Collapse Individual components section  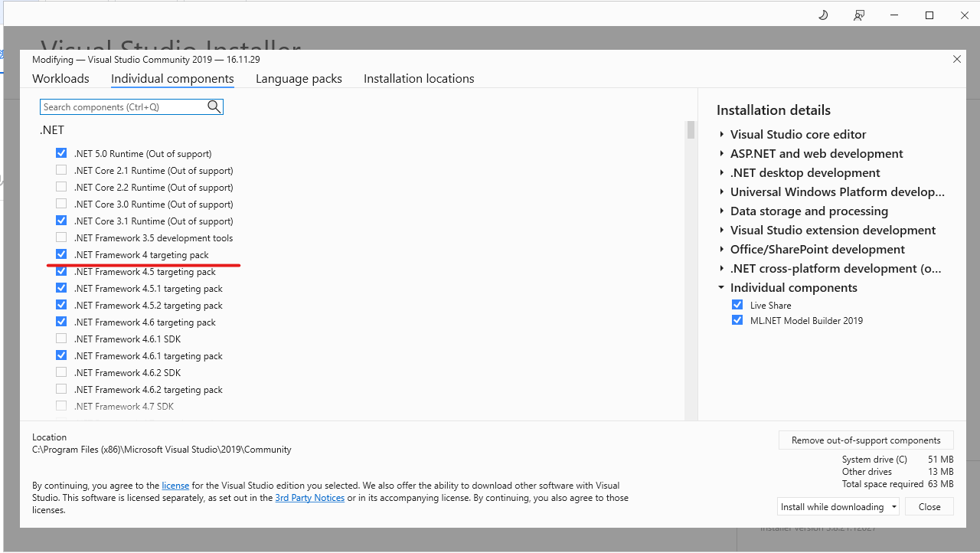tap(721, 288)
